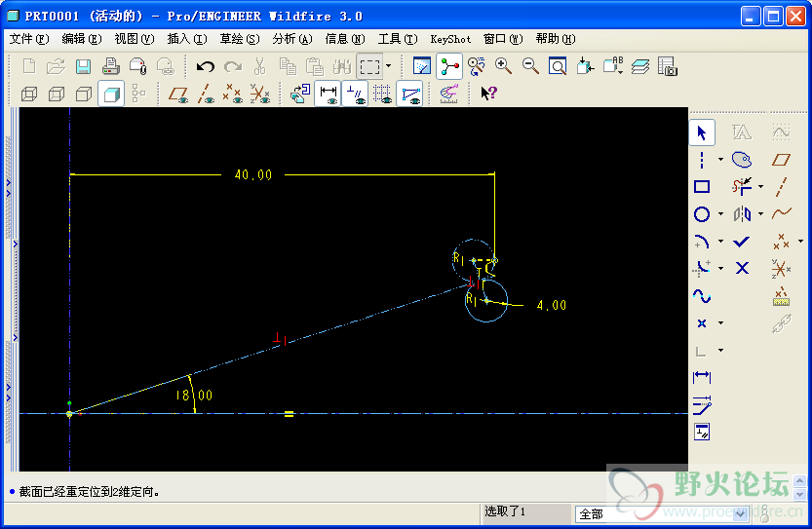The height and width of the screenshot is (529, 812).
Task: Open the 编辑(E) menu
Action: click(81, 39)
